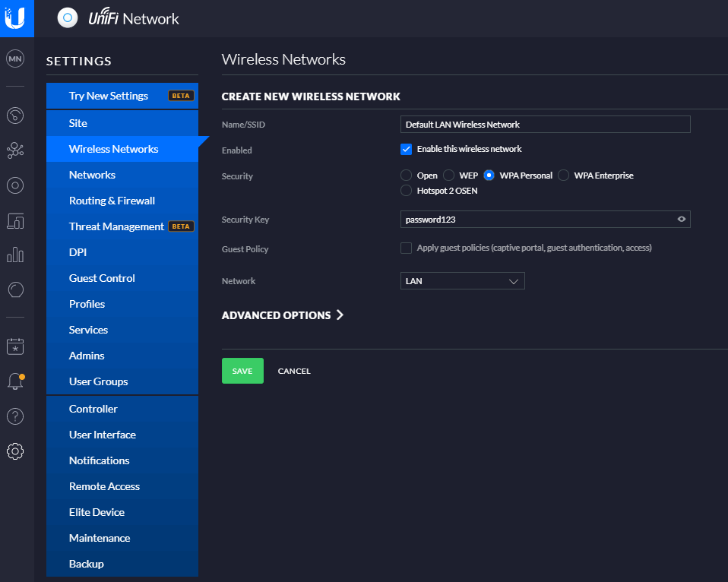
Task: Select Wireless Networks in settings menu
Action: [x=122, y=149]
